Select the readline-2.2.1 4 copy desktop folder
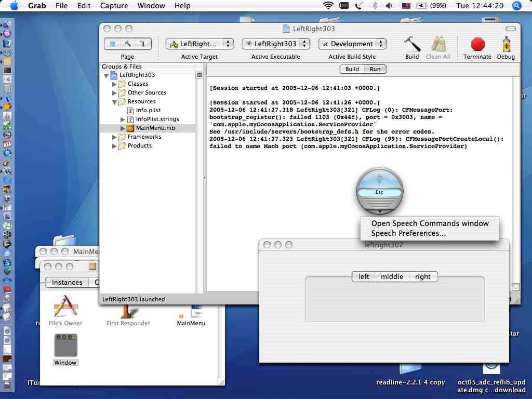532x399 pixels. pyautogui.click(x=410, y=369)
